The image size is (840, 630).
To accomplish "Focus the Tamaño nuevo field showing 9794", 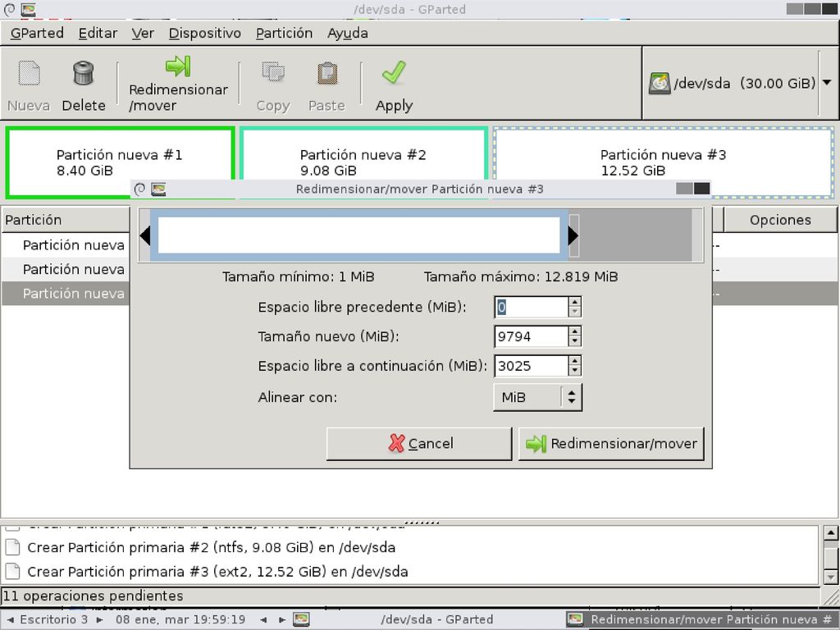I will coord(531,336).
